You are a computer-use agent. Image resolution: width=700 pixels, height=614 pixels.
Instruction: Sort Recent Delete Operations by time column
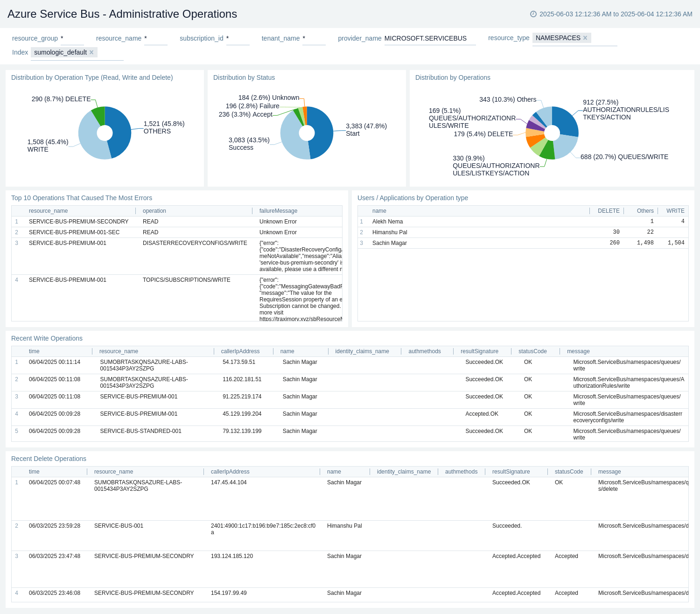click(x=34, y=472)
